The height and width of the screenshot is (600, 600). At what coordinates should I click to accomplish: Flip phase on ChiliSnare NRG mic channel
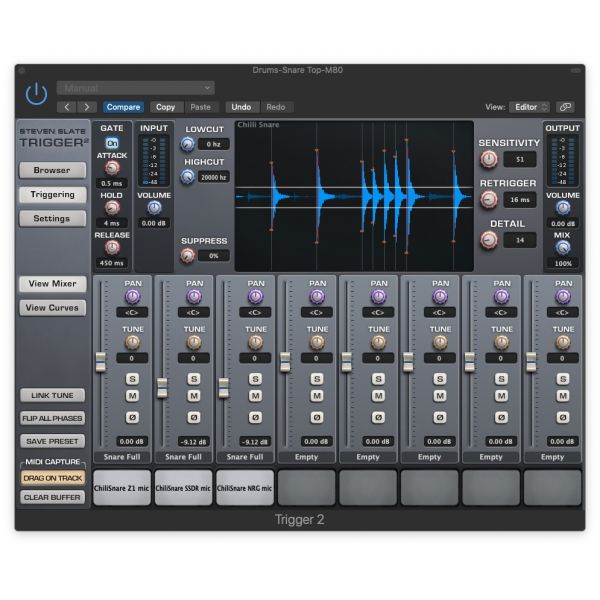point(255,417)
